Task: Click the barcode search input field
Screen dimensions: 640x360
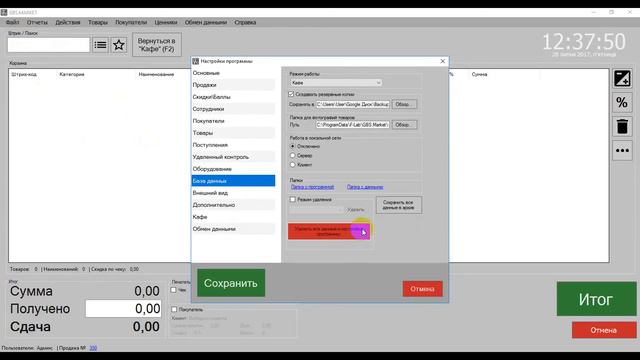Action: (49, 45)
